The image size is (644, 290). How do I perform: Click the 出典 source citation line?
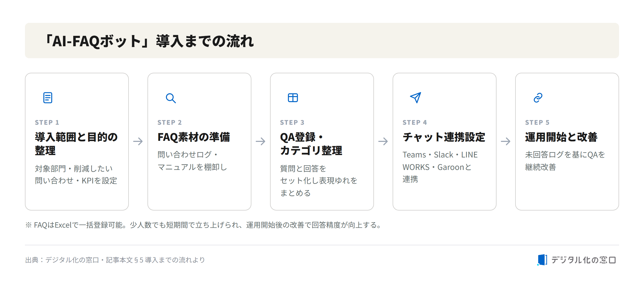115,260
